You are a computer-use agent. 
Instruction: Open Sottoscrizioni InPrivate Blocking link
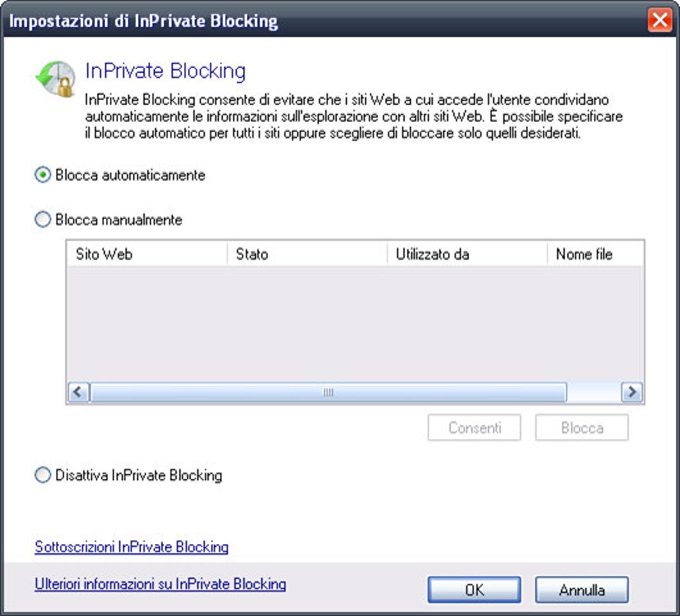[x=131, y=547]
